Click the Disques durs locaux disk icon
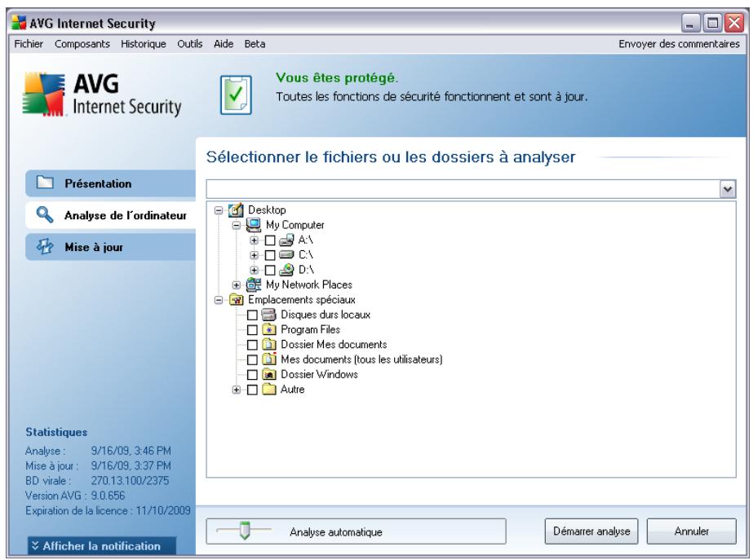The height and width of the screenshot is (560, 753). point(269,315)
